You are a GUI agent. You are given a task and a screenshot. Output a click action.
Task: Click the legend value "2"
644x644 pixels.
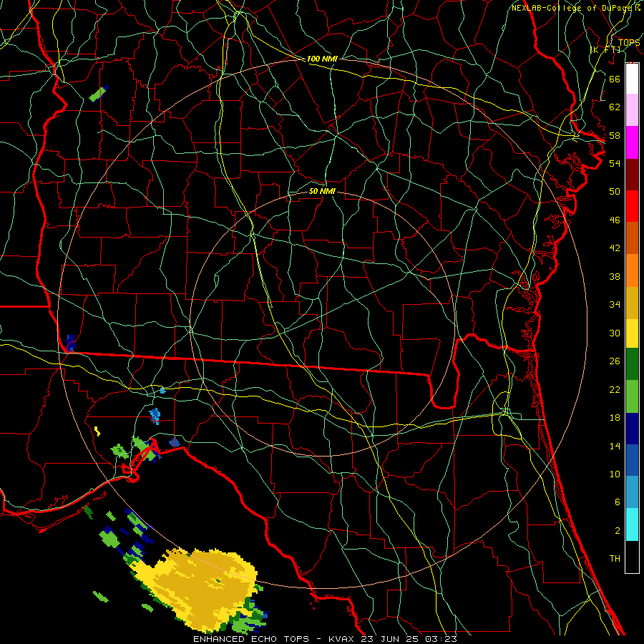point(617,531)
